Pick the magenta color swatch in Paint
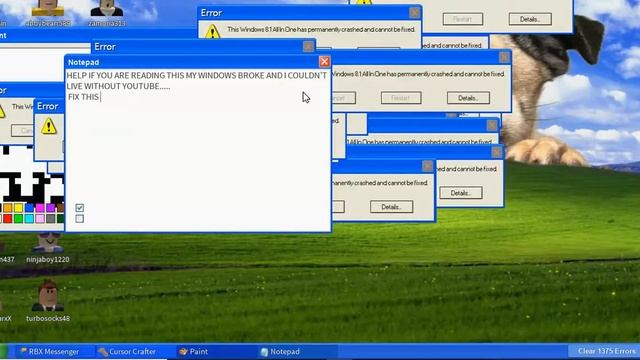Screen dimensions: 640x360 point(40,208)
